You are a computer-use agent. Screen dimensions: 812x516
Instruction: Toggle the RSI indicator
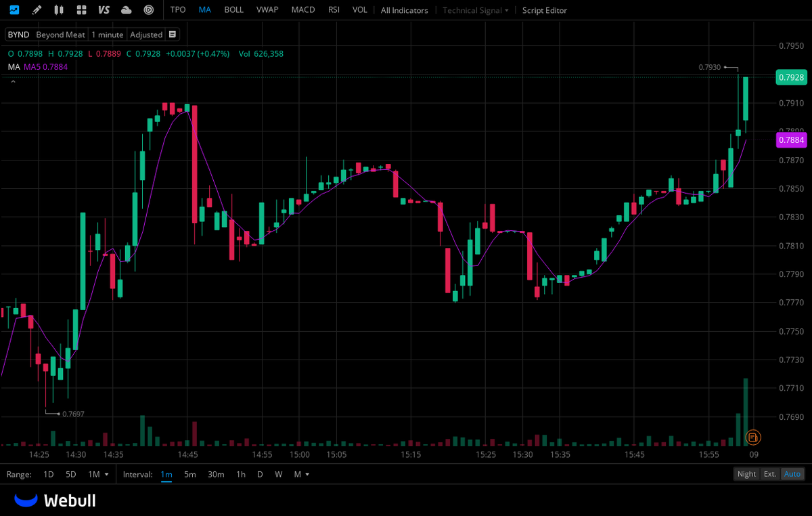(334, 10)
